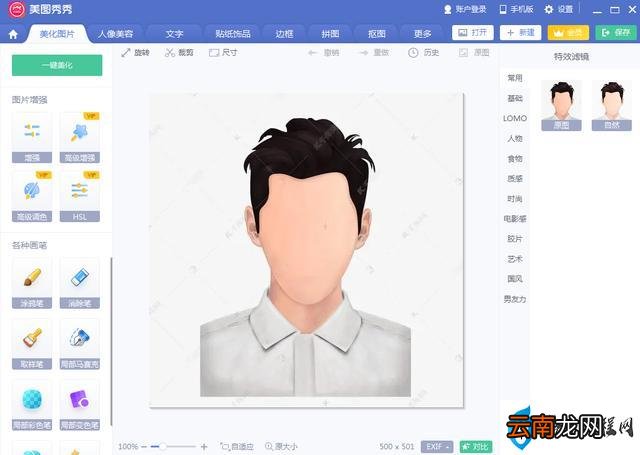
Task: Open the VIP 高级增强 tool
Action: tap(80, 138)
